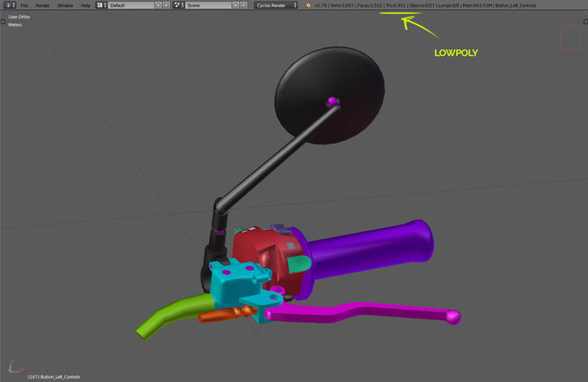Open the Cycles Render engine dropdown
588x382 pixels.
[x=276, y=5]
